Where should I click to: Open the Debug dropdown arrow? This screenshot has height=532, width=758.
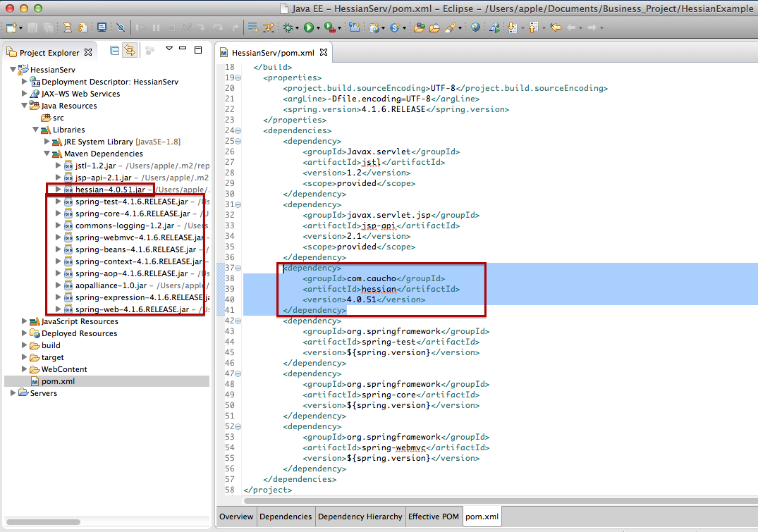coord(297,28)
